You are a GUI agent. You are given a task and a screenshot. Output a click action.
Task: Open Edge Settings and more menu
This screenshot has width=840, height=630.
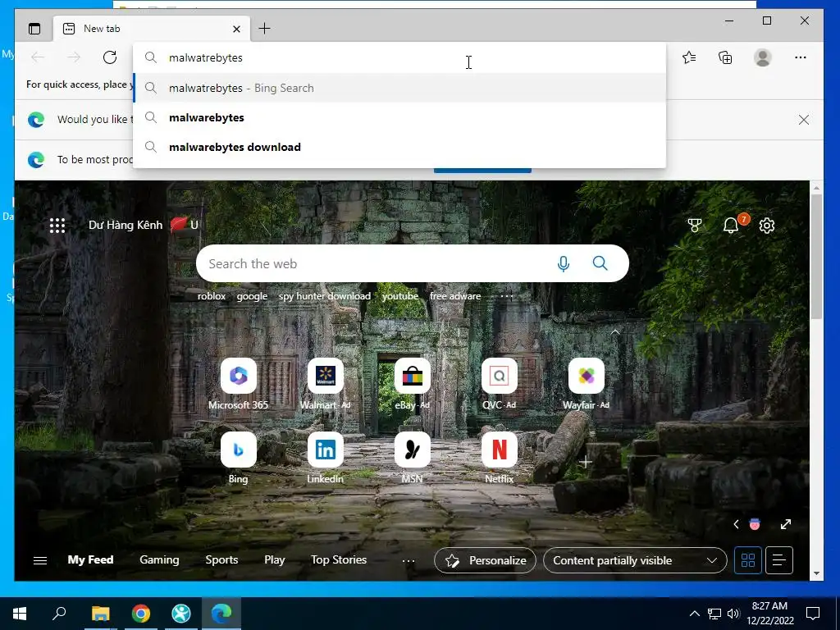point(801,57)
